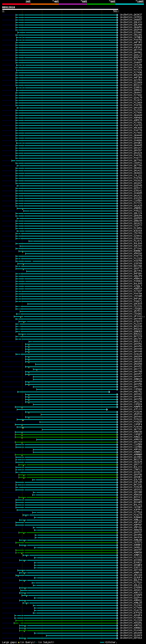Select hit label UniRef100_Q4VV51
Viewport: 146px width, 644px height.
tap(131, 344)
